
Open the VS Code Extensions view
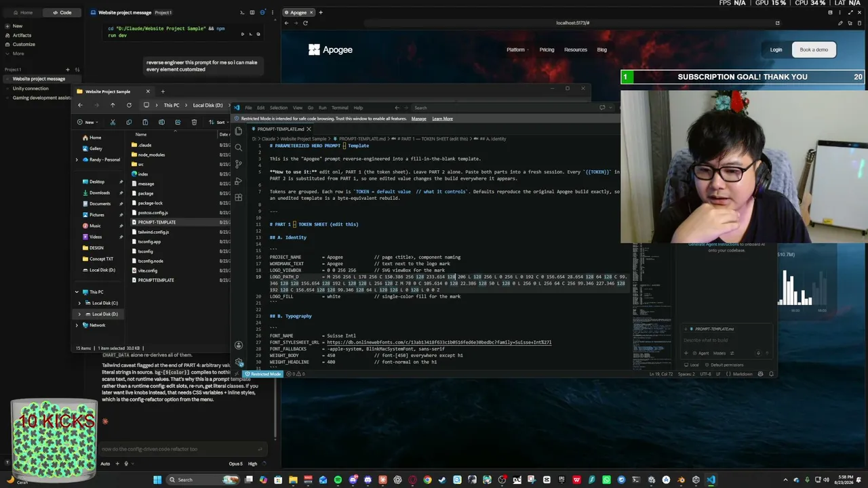click(x=238, y=197)
